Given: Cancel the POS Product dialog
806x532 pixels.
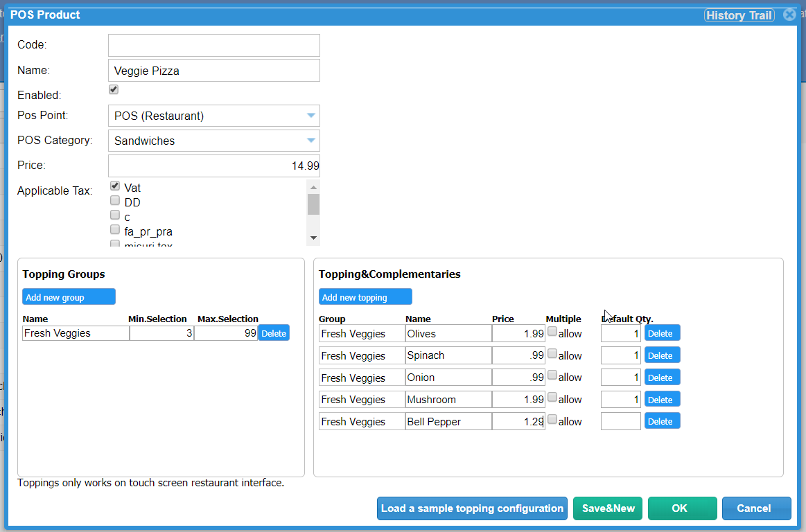Looking at the screenshot, I should (x=756, y=508).
